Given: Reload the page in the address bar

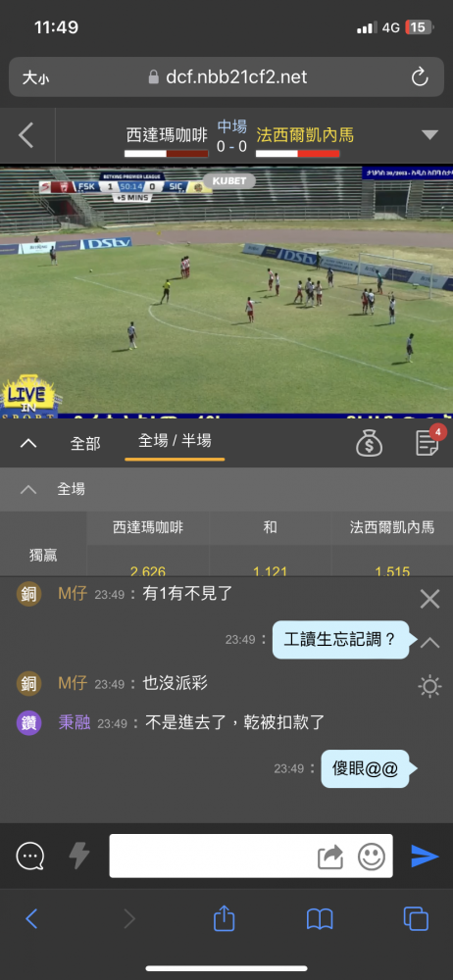Looking at the screenshot, I should [420, 76].
